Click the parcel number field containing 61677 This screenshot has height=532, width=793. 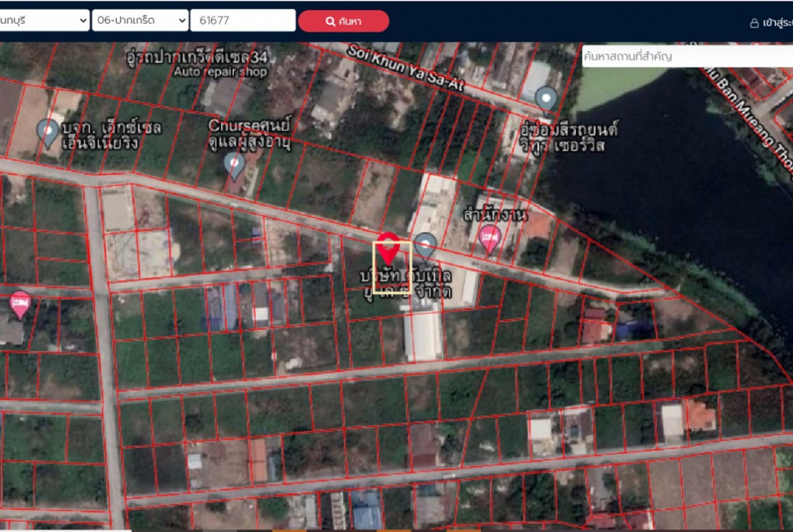(x=243, y=21)
